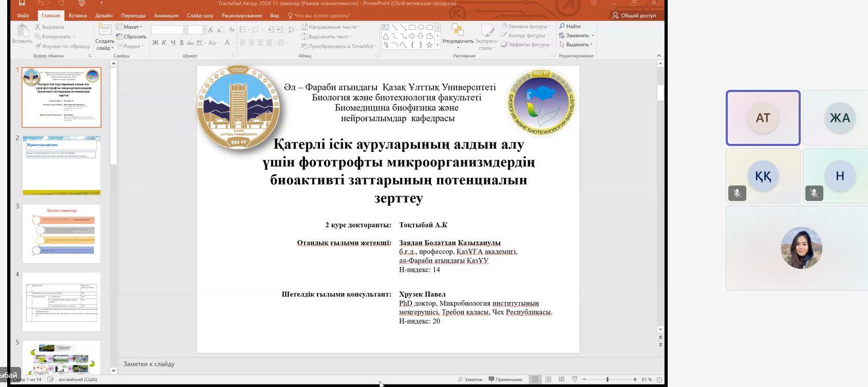Click the New Slide (Создать слайд) button
Image resolution: width=868 pixels, height=387 pixels.
[x=105, y=37]
